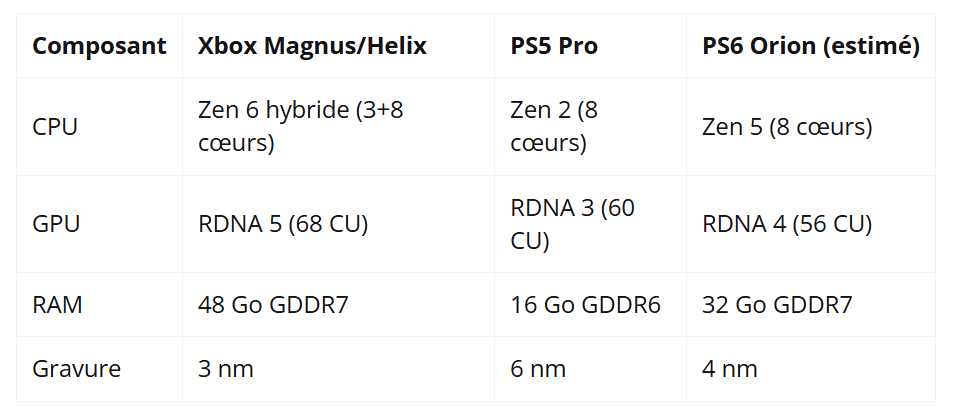Select the Zen 5 (8 cœurs) cell
Viewport: 955px width, 408px height.
click(x=787, y=127)
